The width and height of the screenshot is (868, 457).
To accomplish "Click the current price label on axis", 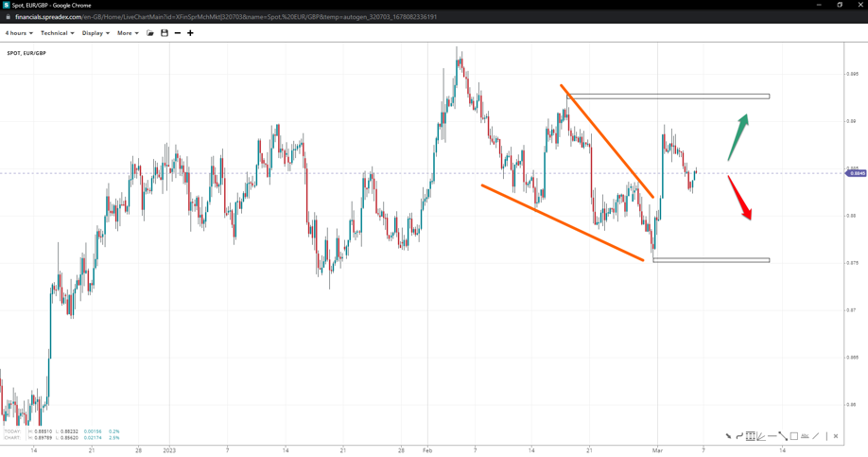I will [857, 173].
